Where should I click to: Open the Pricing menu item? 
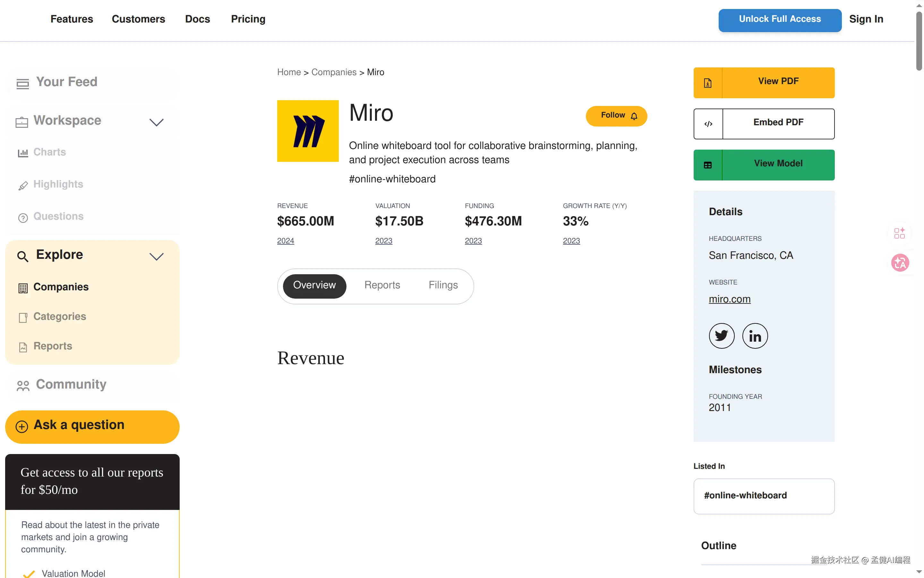point(248,19)
